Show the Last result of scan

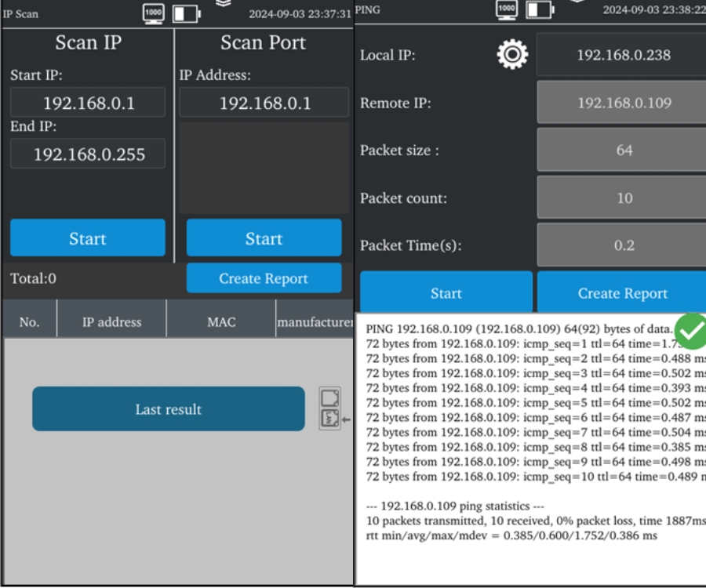(x=168, y=409)
